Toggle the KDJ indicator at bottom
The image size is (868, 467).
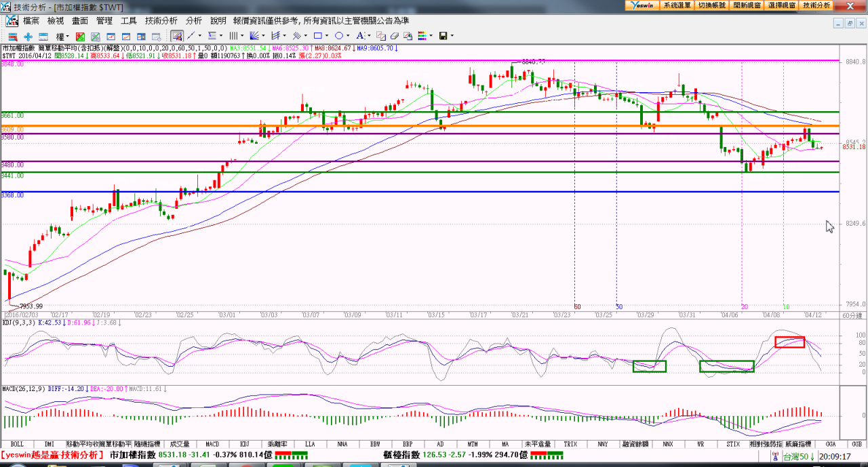[245, 444]
